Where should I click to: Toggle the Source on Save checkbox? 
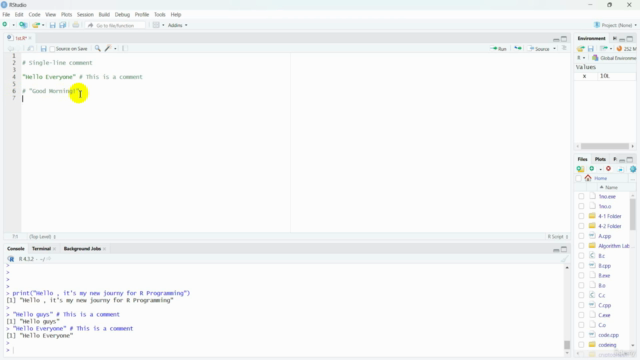(52, 49)
